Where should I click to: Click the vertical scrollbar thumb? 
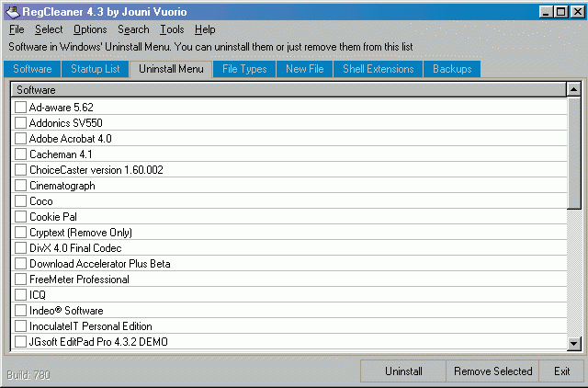point(573,154)
